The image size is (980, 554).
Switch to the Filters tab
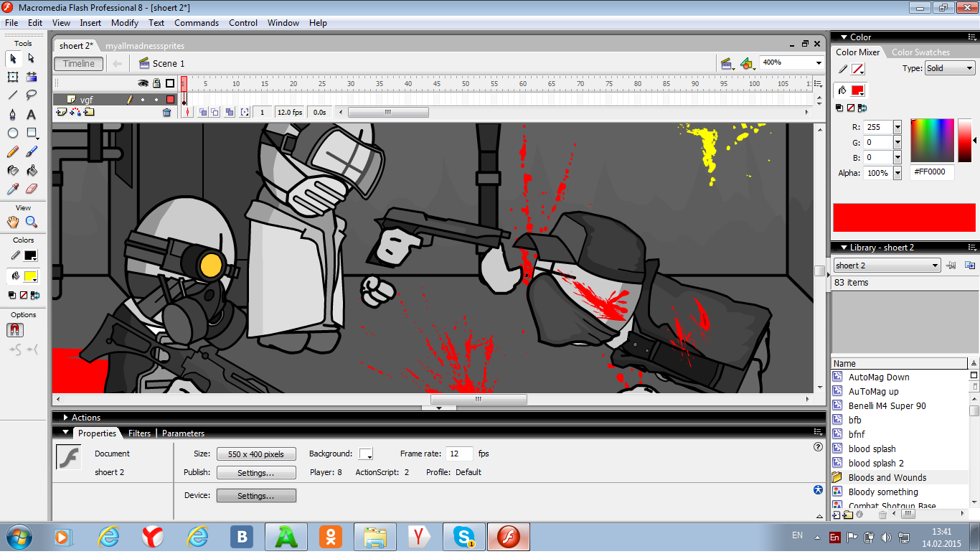click(x=139, y=433)
